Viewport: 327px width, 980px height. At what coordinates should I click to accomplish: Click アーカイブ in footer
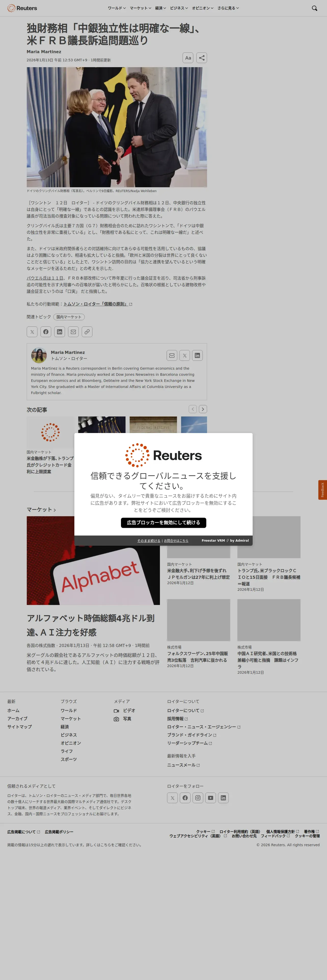click(x=18, y=719)
